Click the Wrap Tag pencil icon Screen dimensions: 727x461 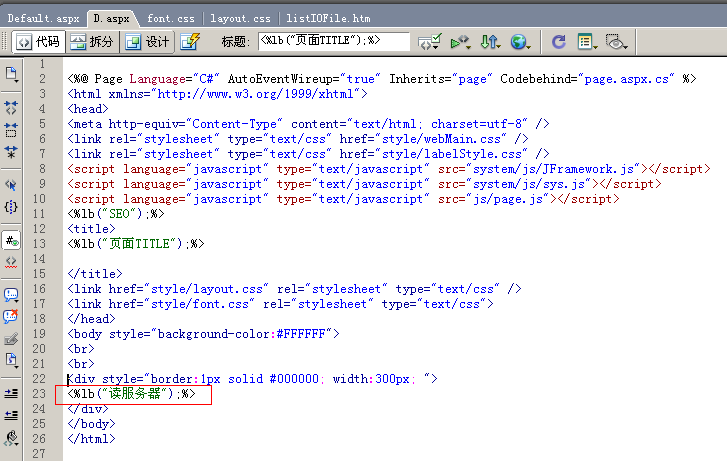(11, 339)
